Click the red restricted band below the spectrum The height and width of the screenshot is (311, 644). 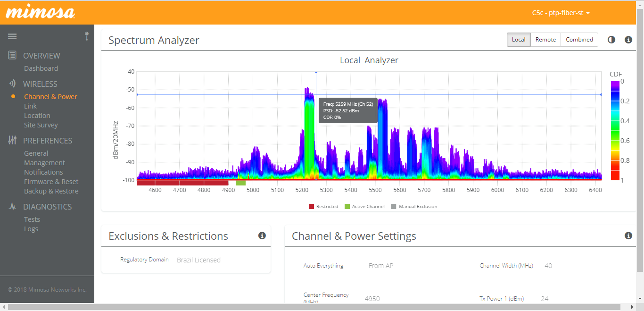(x=182, y=183)
